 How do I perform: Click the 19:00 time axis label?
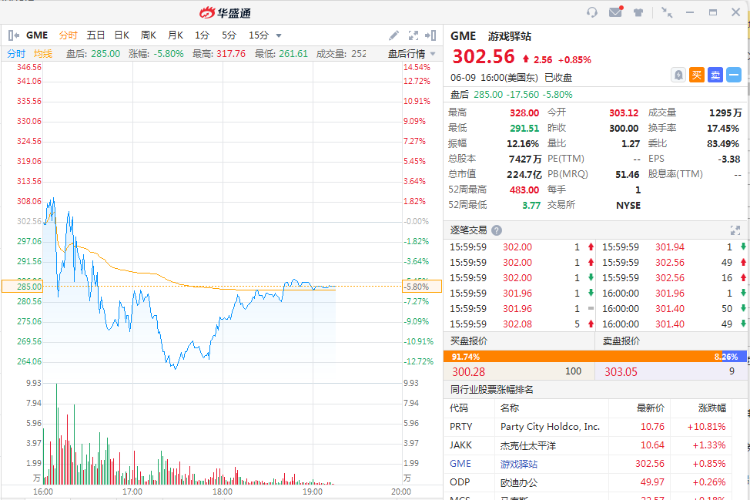tap(312, 492)
